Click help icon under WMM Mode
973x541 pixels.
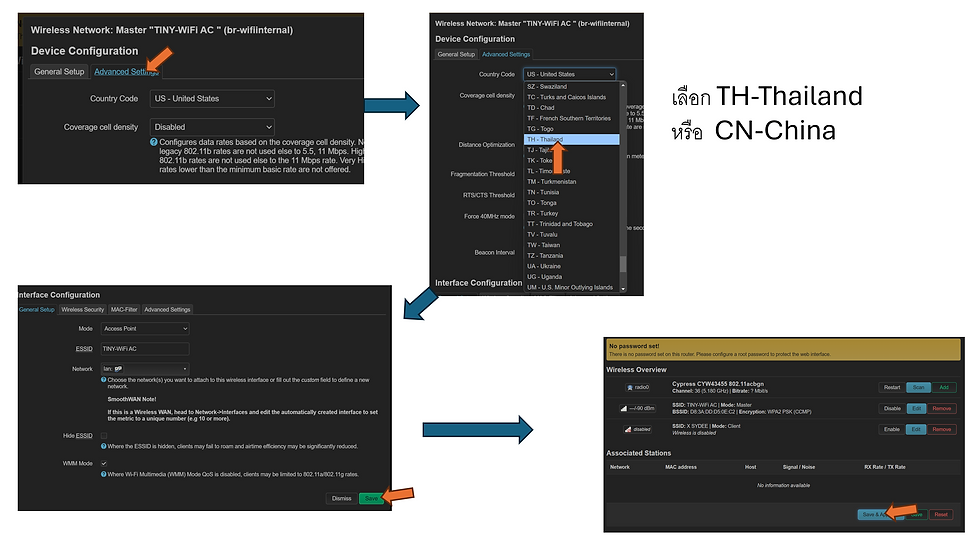pos(104,474)
